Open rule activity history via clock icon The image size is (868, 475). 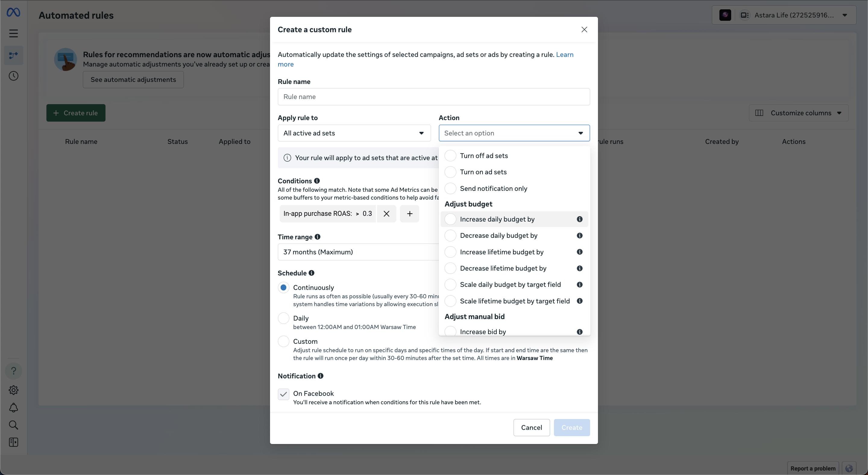14,76
